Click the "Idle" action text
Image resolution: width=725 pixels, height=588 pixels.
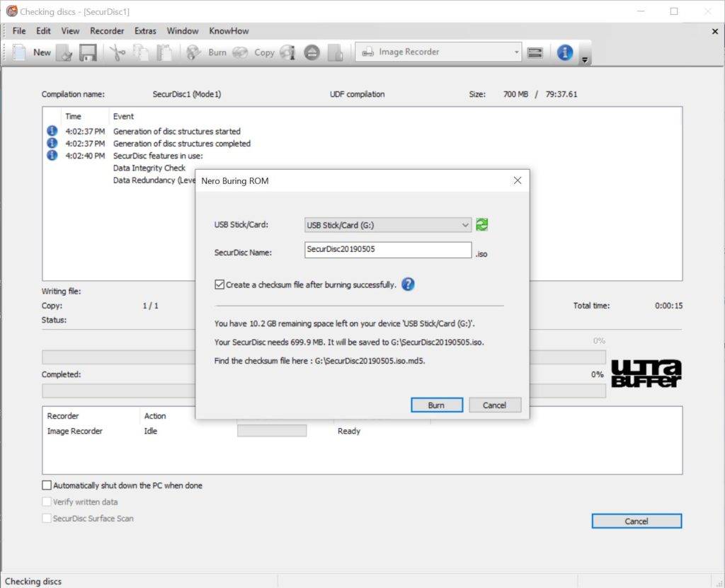[150, 431]
